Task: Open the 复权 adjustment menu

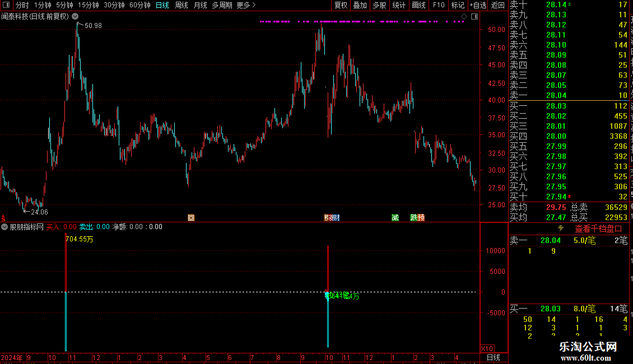Action: click(341, 5)
